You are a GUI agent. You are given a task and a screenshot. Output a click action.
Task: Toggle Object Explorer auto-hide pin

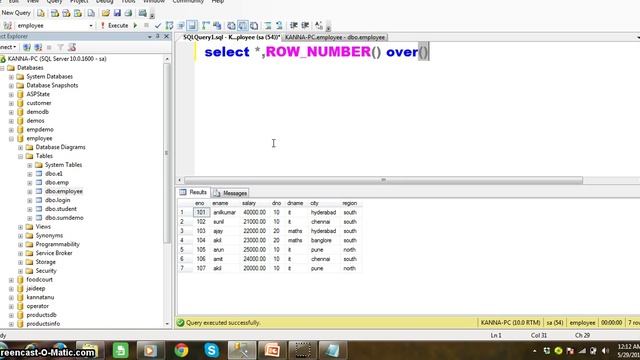(158, 36)
